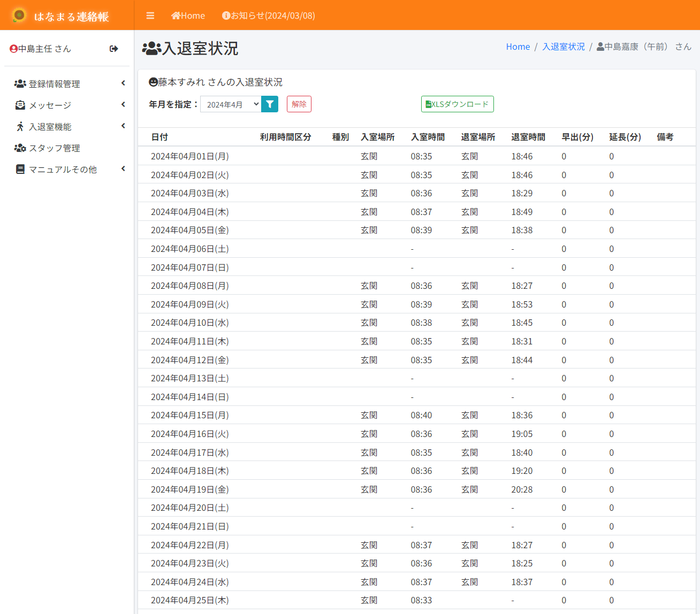700x614 pixels.
Task: Follow the Home breadcrumb link
Action: click(x=518, y=47)
